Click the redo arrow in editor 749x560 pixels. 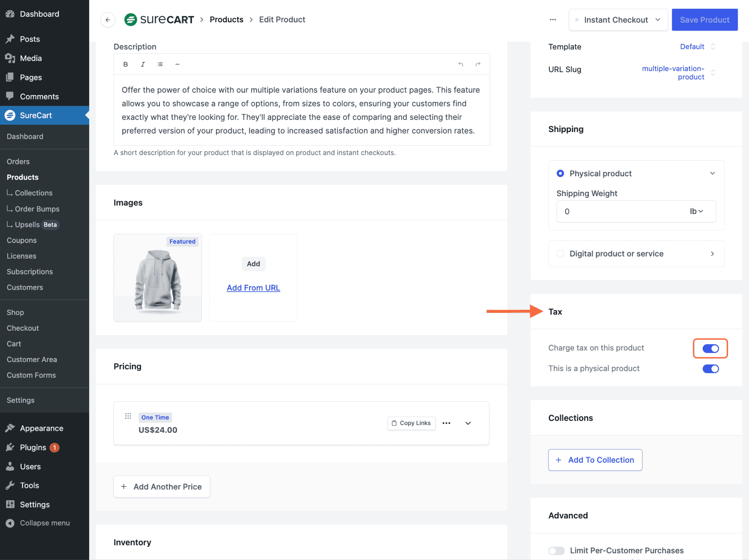click(x=478, y=64)
